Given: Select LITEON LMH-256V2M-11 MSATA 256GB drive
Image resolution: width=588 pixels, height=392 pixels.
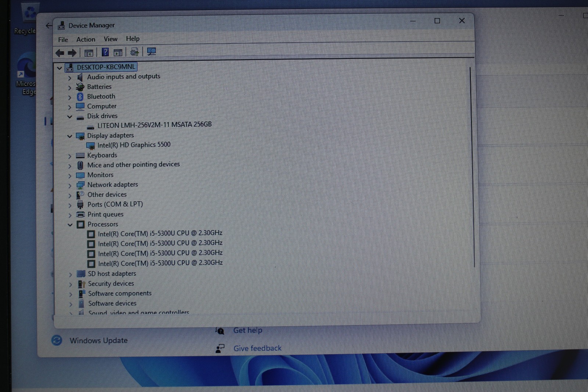Looking at the screenshot, I should click(x=154, y=125).
